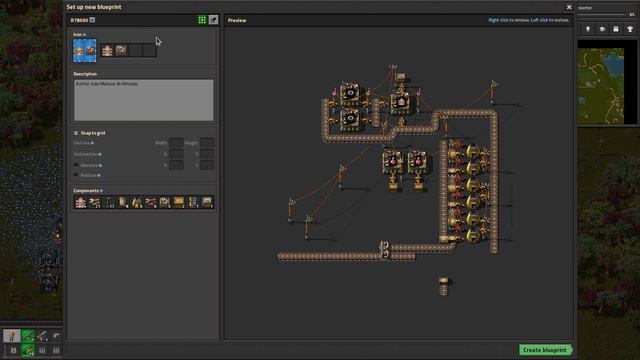Select the Relative positioning option
Image resolution: width=640 pixels, height=360 pixels.
76,175
